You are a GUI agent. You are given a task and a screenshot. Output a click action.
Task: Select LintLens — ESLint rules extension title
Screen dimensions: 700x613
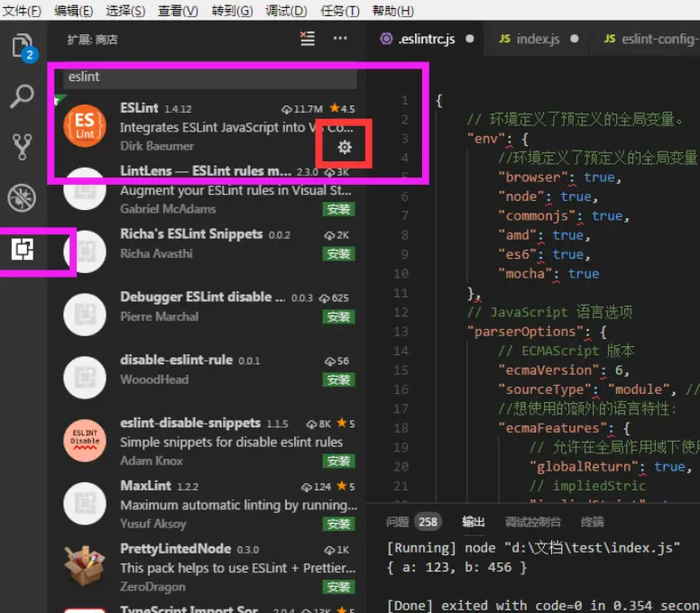[x=206, y=171]
